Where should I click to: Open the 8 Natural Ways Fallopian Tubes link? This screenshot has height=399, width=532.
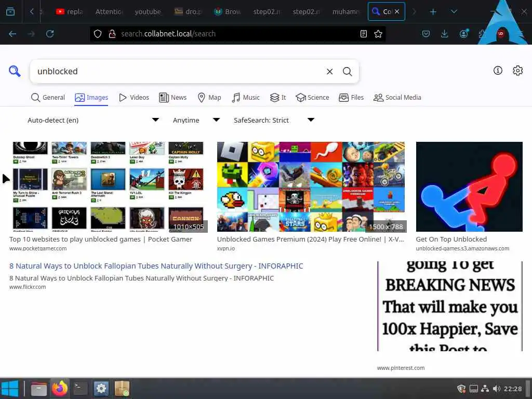point(156,266)
